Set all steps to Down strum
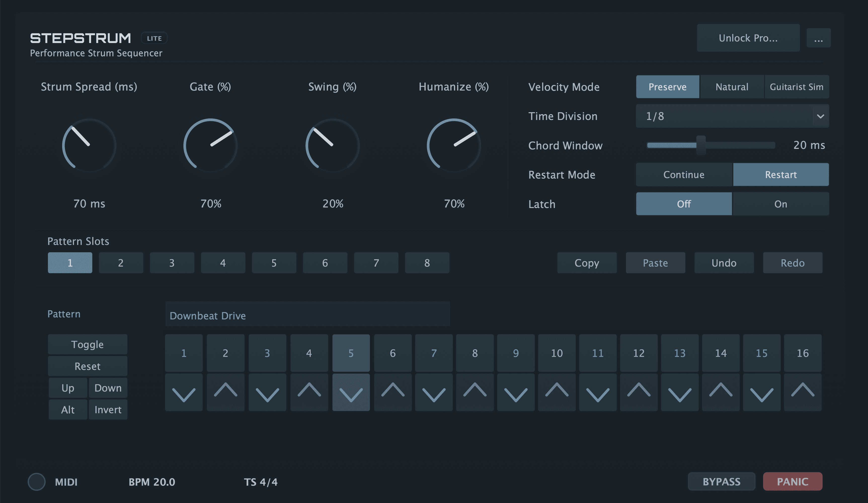This screenshot has width=868, height=503. 108,388
